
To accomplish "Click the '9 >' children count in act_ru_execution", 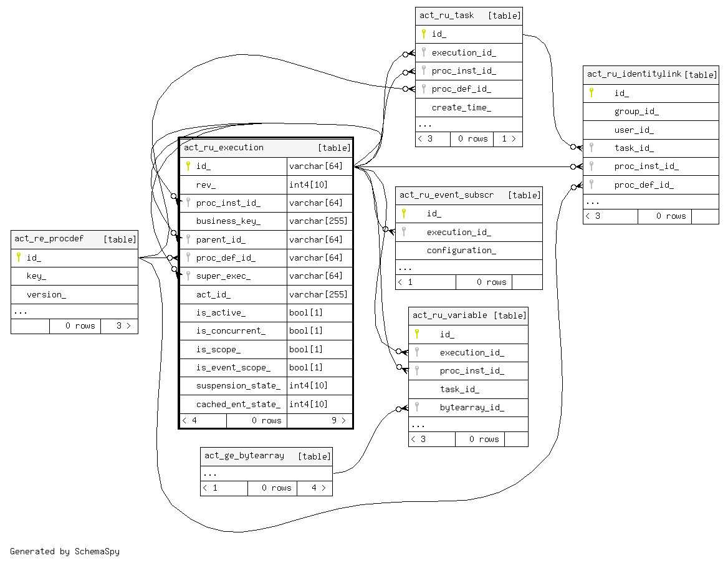I will click(337, 420).
